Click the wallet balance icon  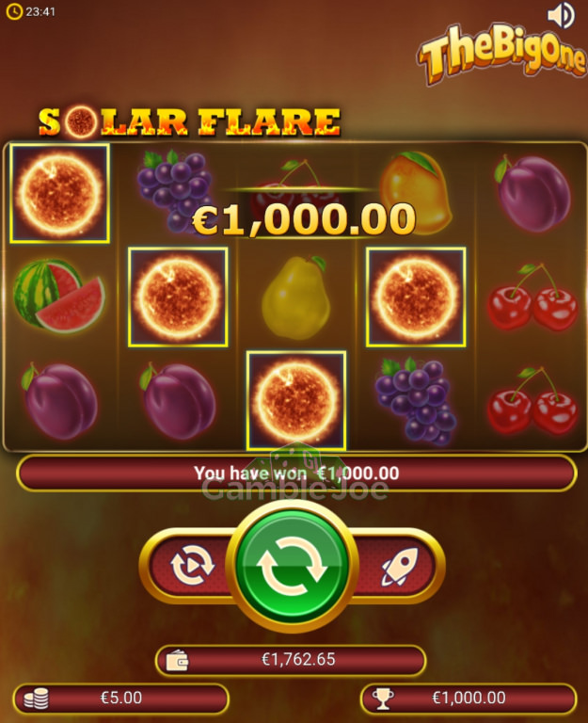point(178,660)
